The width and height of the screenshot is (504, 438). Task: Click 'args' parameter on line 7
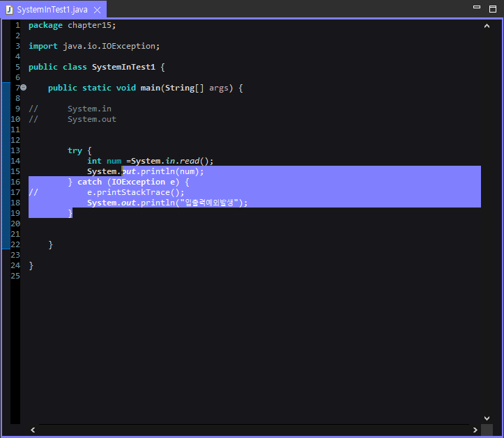click(x=219, y=88)
